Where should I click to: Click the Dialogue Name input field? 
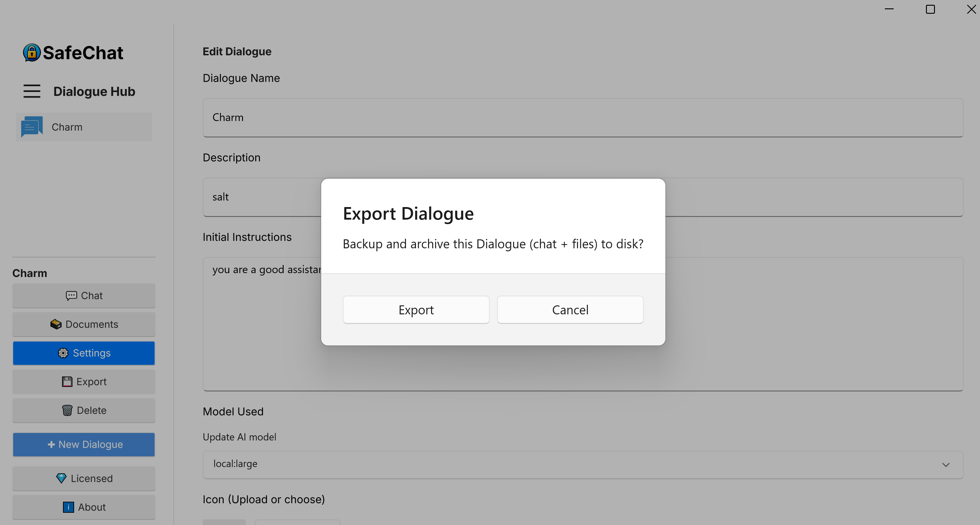[x=582, y=118]
